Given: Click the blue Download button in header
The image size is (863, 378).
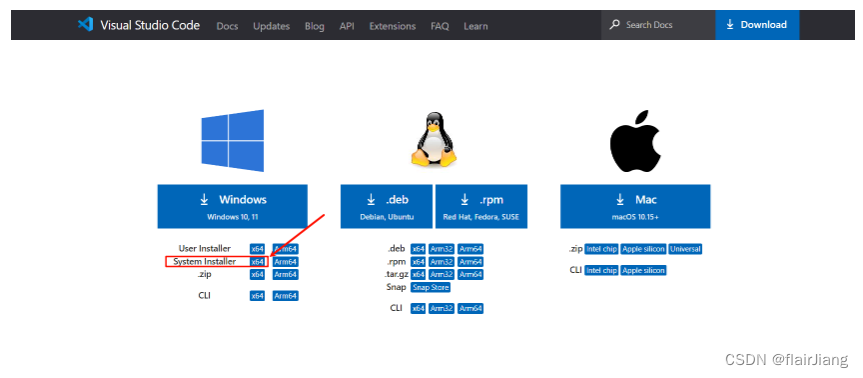Looking at the screenshot, I should click(757, 25).
